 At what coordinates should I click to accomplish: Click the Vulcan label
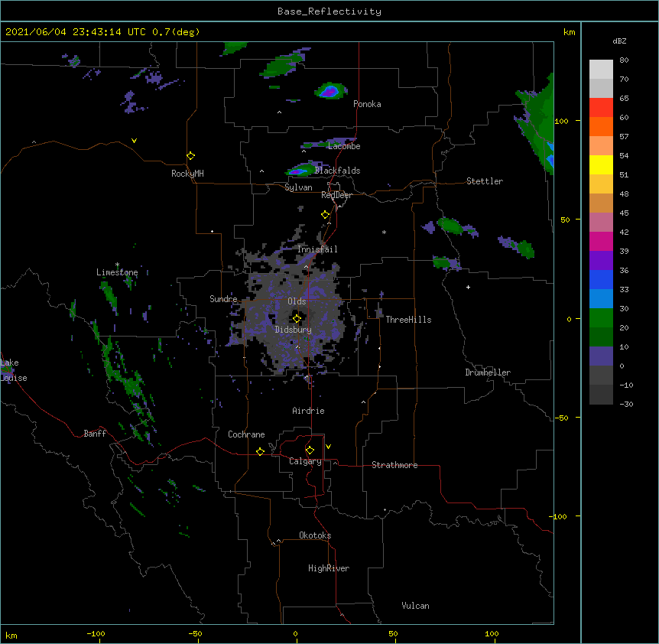[x=415, y=606]
